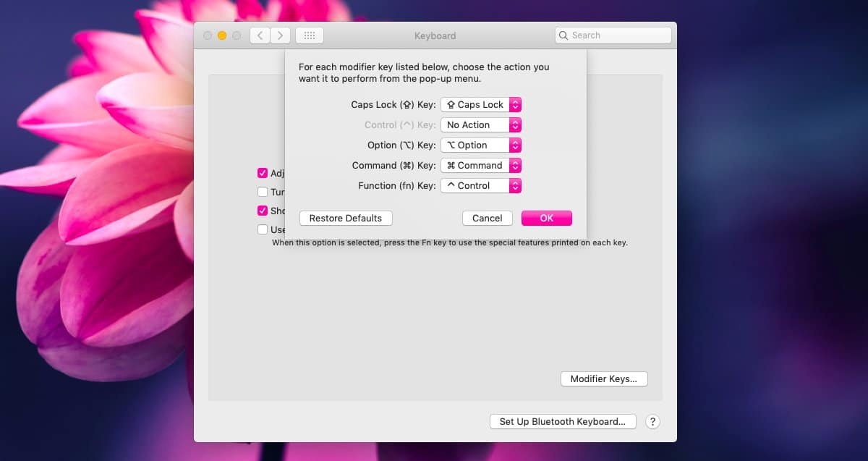The image size is (868, 461).
Task: Open help with the question mark button
Action: (x=652, y=422)
